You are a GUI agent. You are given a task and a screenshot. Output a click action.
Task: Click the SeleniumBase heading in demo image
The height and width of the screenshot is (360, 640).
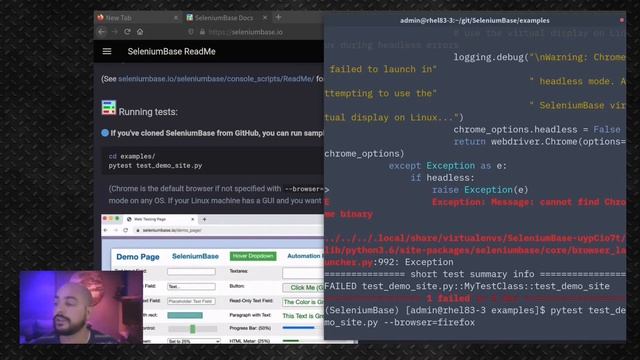pos(195,256)
